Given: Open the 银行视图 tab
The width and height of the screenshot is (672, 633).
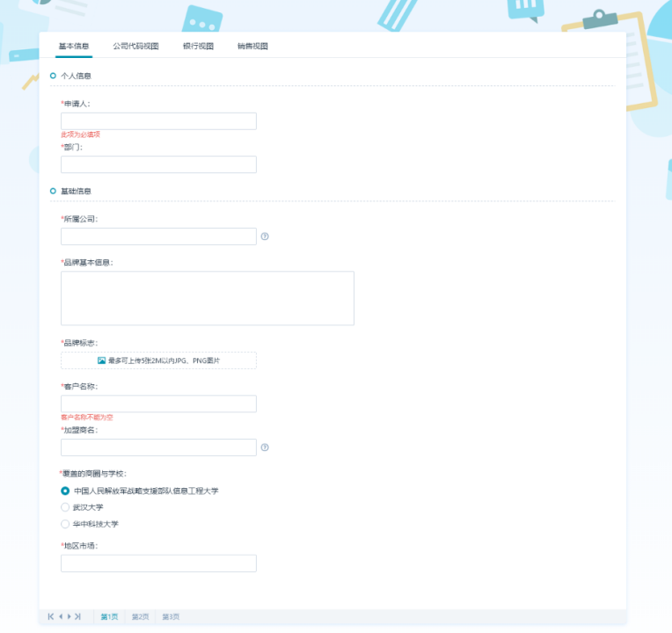Looking at the screenshot, I should (198, 46).
